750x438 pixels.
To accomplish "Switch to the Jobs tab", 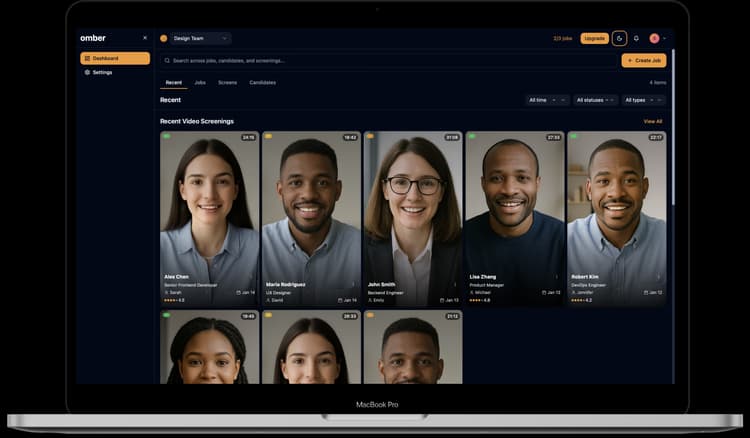I will click(200, 82).
